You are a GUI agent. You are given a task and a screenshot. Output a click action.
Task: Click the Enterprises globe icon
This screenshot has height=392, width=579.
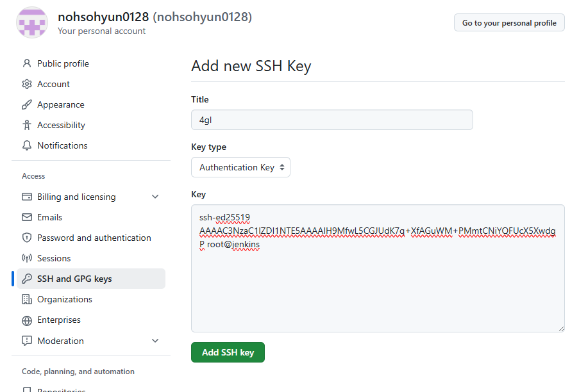27,320
